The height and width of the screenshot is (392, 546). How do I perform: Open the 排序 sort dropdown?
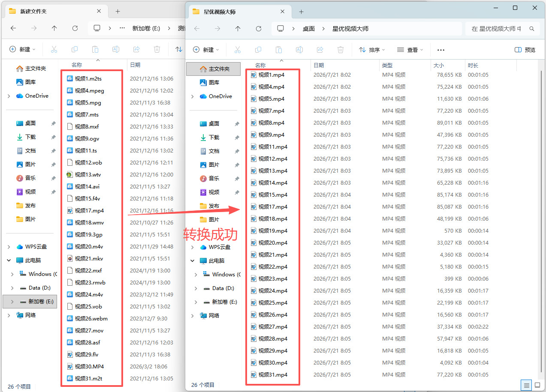372,50
